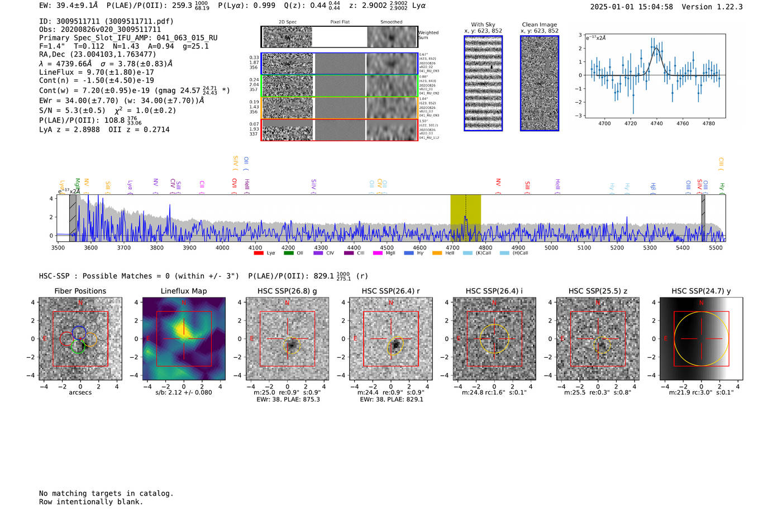Click the green OII legend swatch
This screenshot has height=532, width=782.
tap(288, 253)
